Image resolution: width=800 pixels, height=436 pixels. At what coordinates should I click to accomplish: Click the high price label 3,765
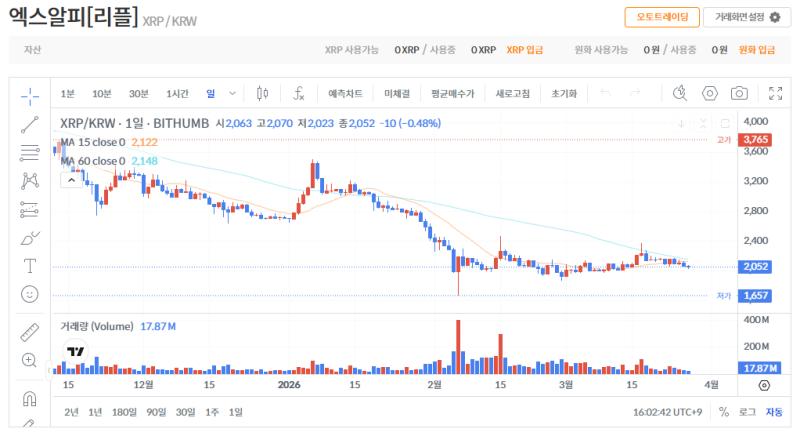pyautogui.click(x=755, y=140)
